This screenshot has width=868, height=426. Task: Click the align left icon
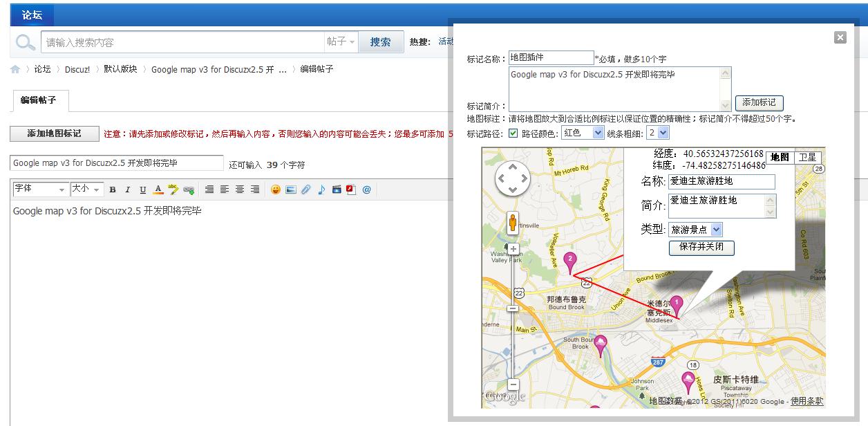pyautogui.click(x=225, y=189)
